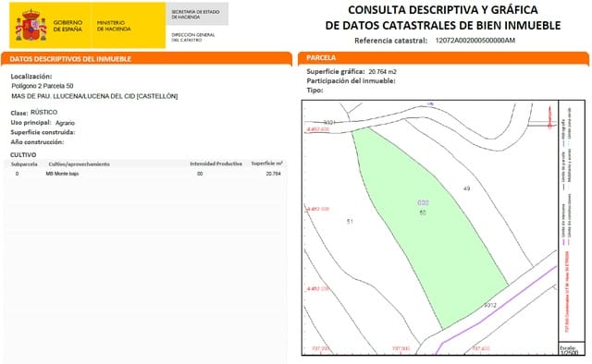Click 'DIRECCIÓN GENERAL DEL CATASTRO' label
Viewport: 592px width, 364px height.
pos(193,37)
